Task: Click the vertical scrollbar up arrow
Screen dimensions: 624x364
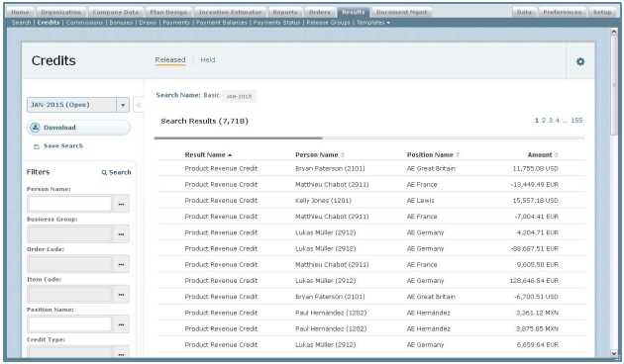Action: click(x=614, y=32)
